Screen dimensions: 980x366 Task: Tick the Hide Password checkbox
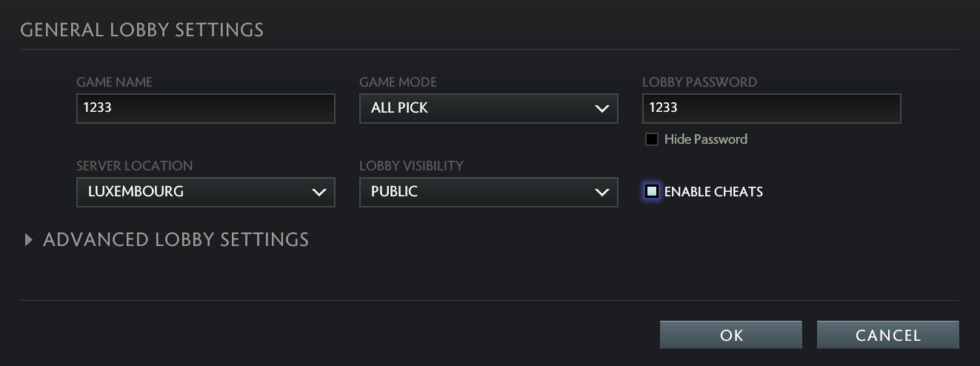point(652,139)
